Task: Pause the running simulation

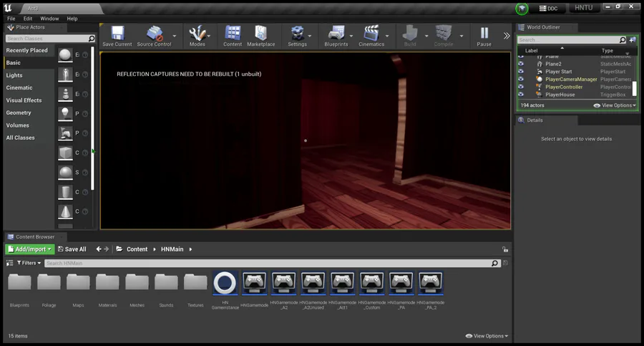Action: point(484,33)
